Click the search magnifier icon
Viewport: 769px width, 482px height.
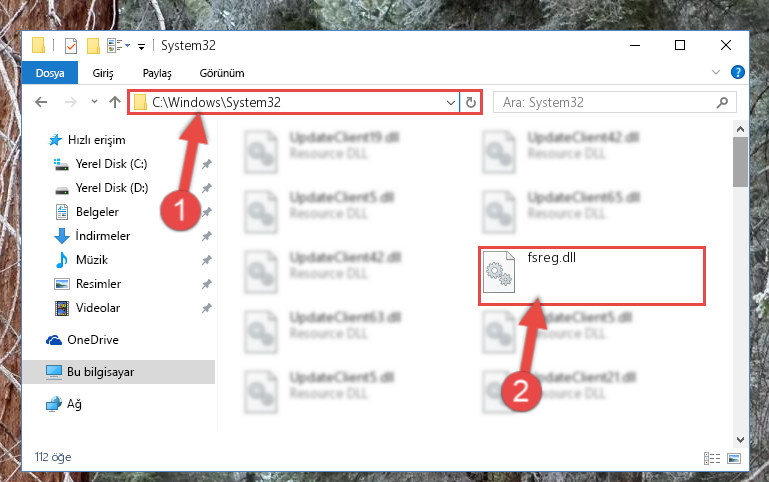point(722,102)
